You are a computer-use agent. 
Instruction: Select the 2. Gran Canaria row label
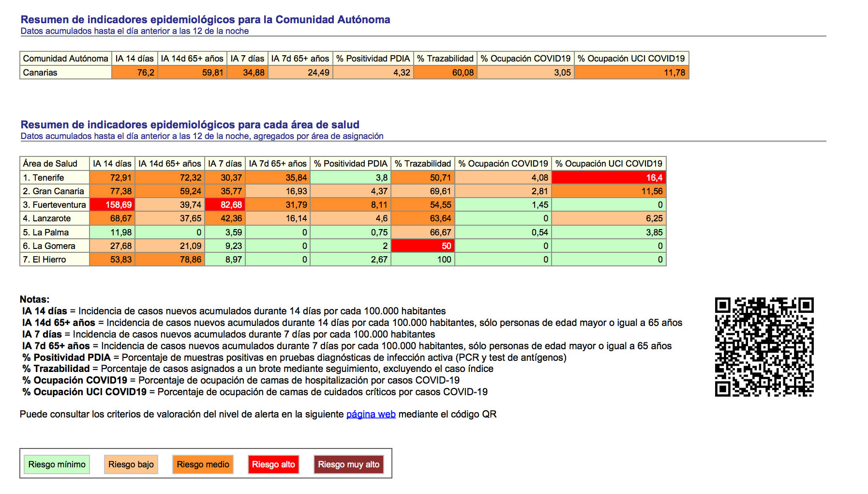[55, 191]
